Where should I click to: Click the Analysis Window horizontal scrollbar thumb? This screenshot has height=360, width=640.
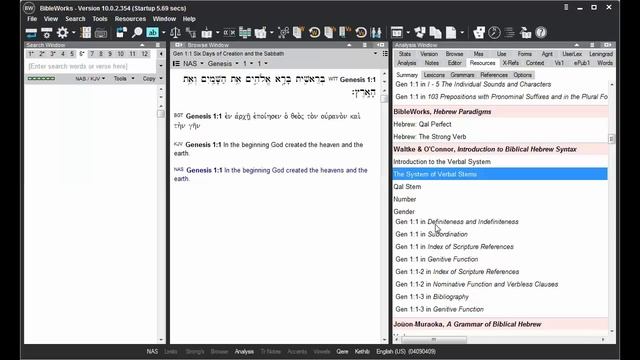point(434,340)
